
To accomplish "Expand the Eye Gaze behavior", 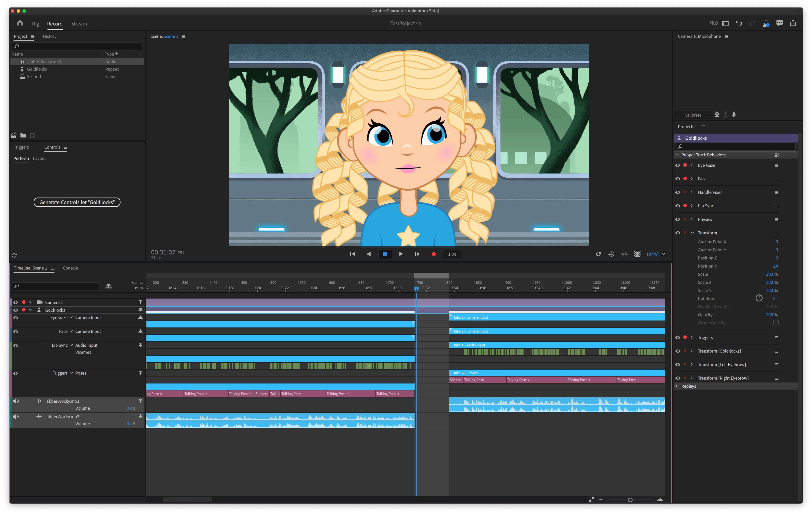I will (x=692, y=165).
